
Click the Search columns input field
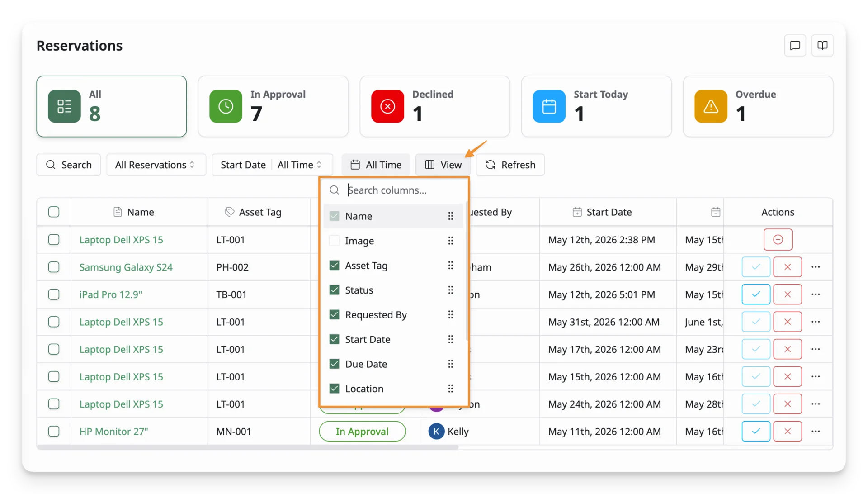(394, 190)
